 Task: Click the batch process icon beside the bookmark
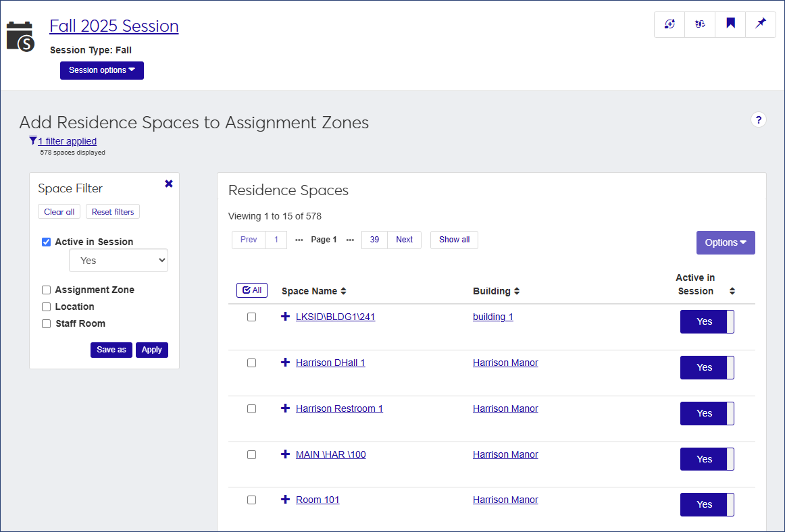coord(700,24)
